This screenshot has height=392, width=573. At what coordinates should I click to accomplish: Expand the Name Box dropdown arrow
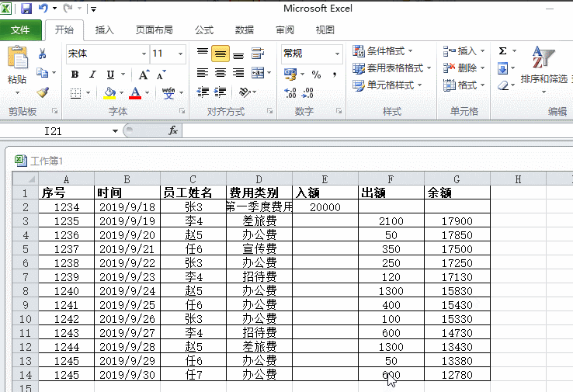[115, 130]
